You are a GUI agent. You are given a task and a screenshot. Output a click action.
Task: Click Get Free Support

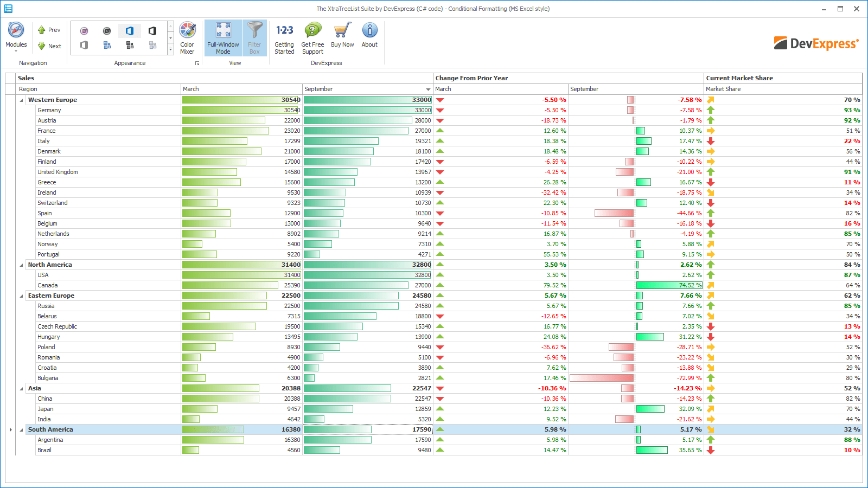(x=312, y=38)
